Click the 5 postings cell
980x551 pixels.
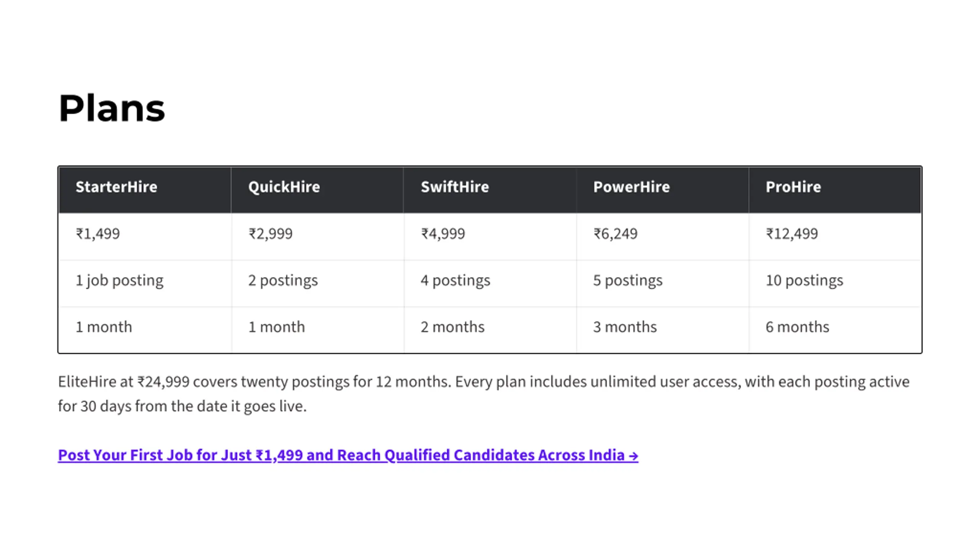coord(663,283)
